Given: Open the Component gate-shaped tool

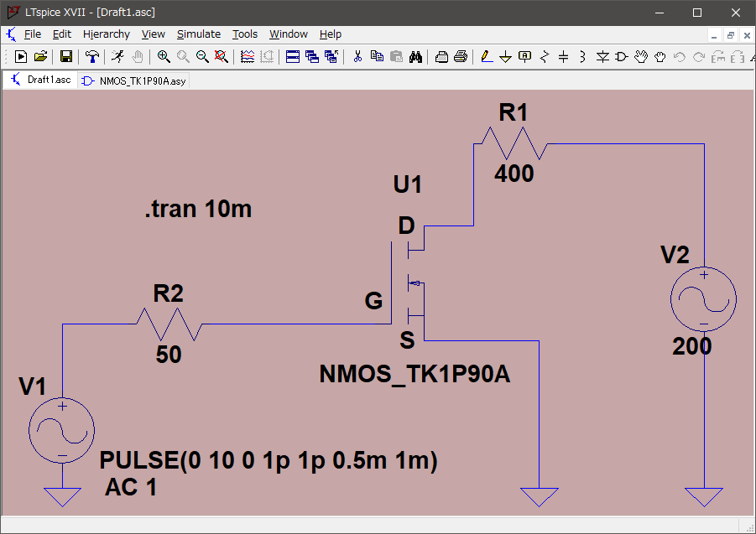Looking at the screenshot, I should (x=622, y=57).
